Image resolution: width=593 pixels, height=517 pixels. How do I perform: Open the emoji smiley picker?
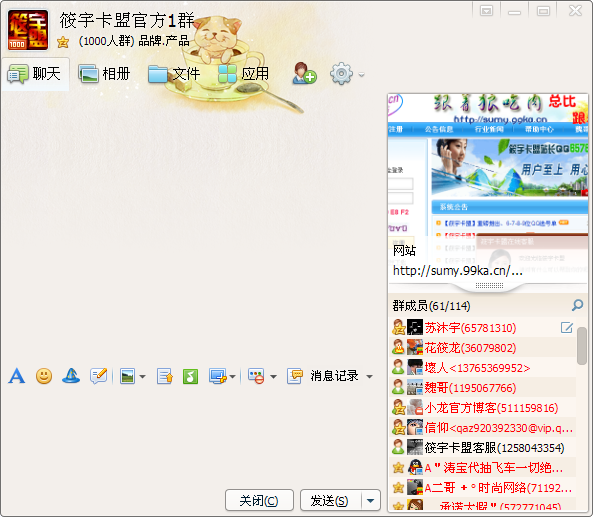pyautogui.click(x=44, y=376)
